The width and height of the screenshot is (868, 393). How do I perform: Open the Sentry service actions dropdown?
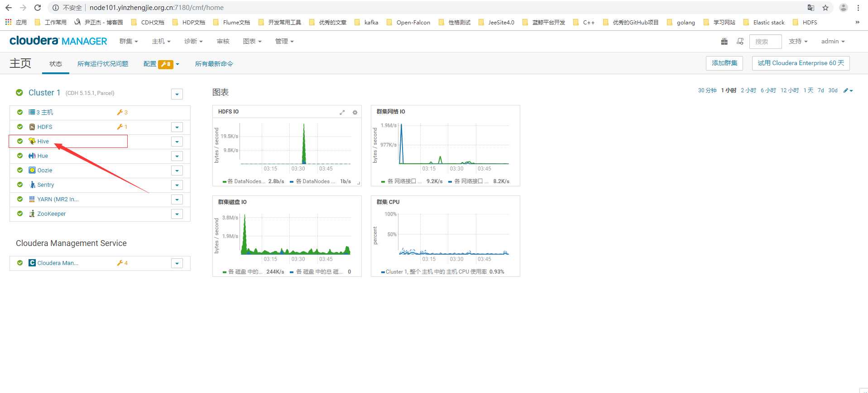coord(177,185)
